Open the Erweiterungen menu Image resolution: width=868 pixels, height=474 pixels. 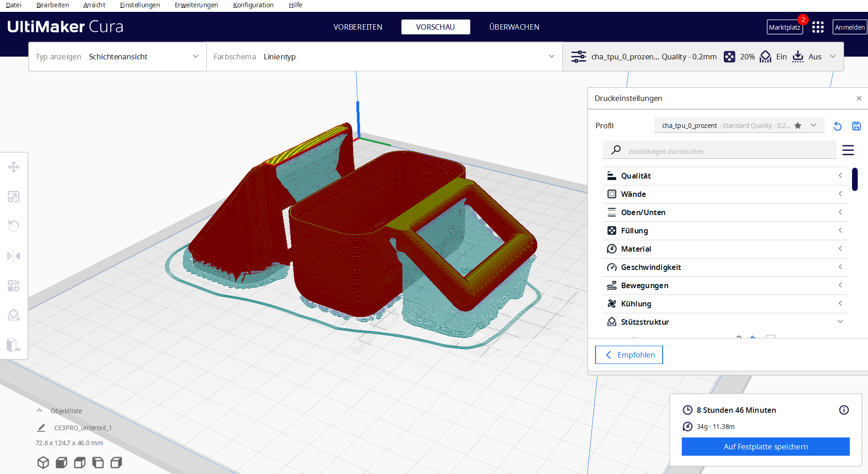[197, 5]
